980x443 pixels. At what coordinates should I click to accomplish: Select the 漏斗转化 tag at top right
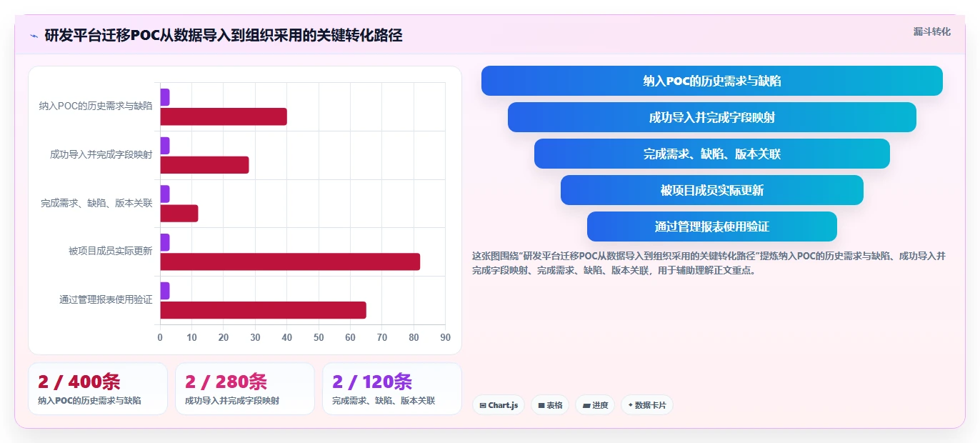coord(931,31)
